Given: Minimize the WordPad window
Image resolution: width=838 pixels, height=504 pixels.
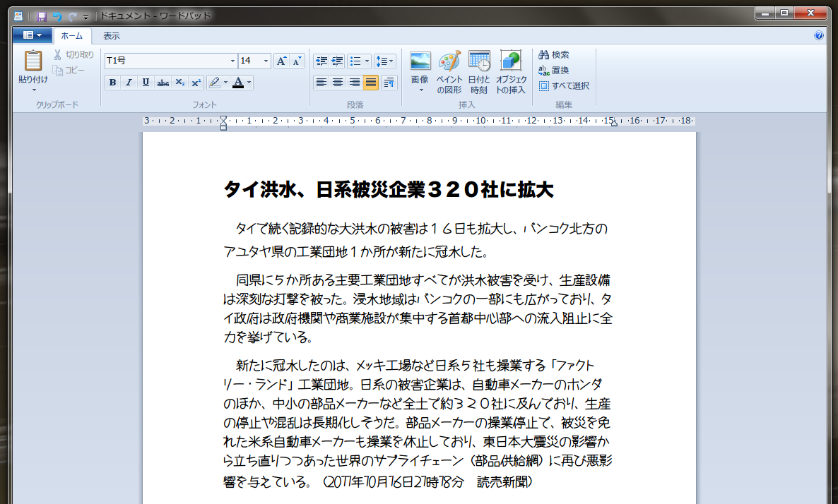Looking at the screenshot, I should point(765,13).
